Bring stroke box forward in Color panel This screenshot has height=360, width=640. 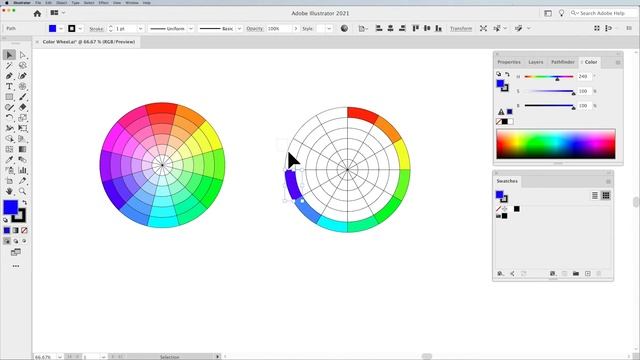pyautogui.click(x=505, y=88)
